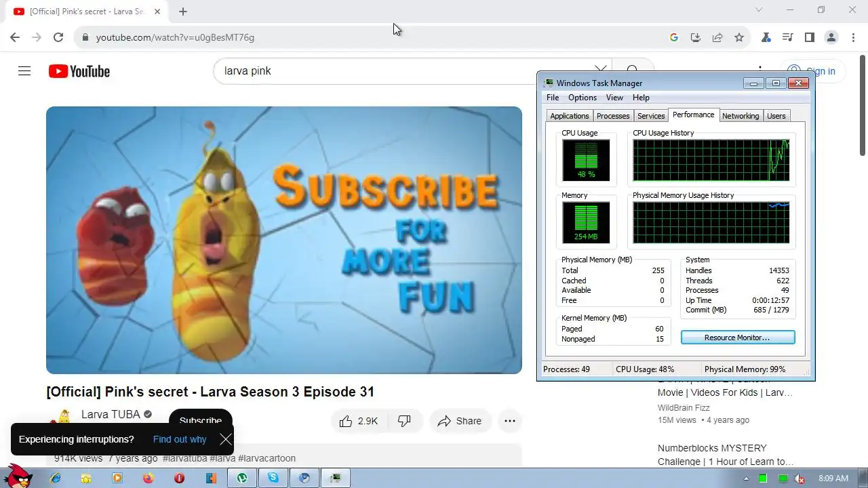Close the Pink's secret YouTube tab
This screenshot has width=868, height=488.
(157, 12)
